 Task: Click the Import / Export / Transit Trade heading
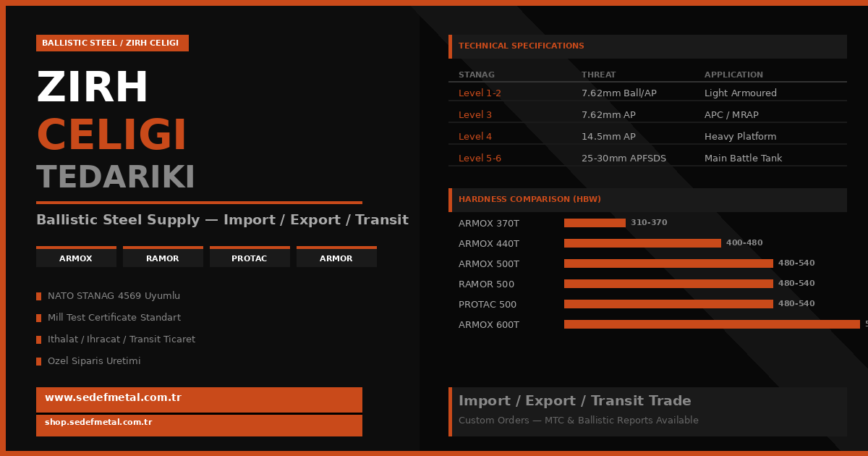pos(575,401)
